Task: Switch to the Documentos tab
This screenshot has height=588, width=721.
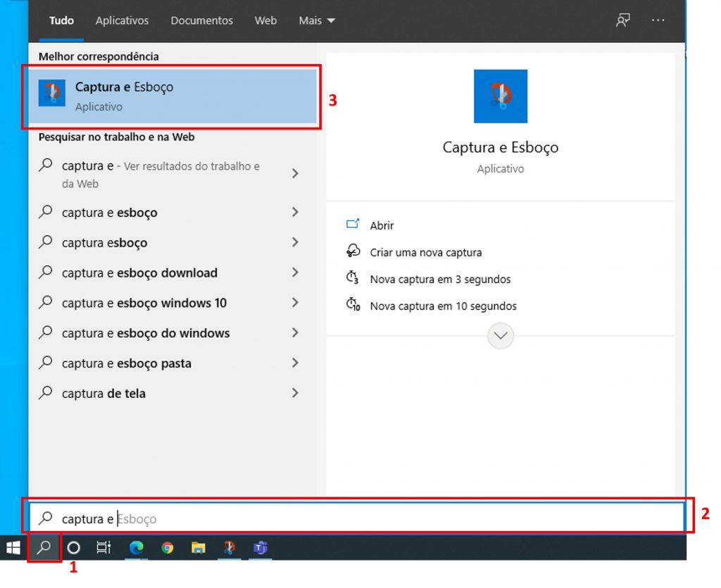Action: (x=202, y=20)
